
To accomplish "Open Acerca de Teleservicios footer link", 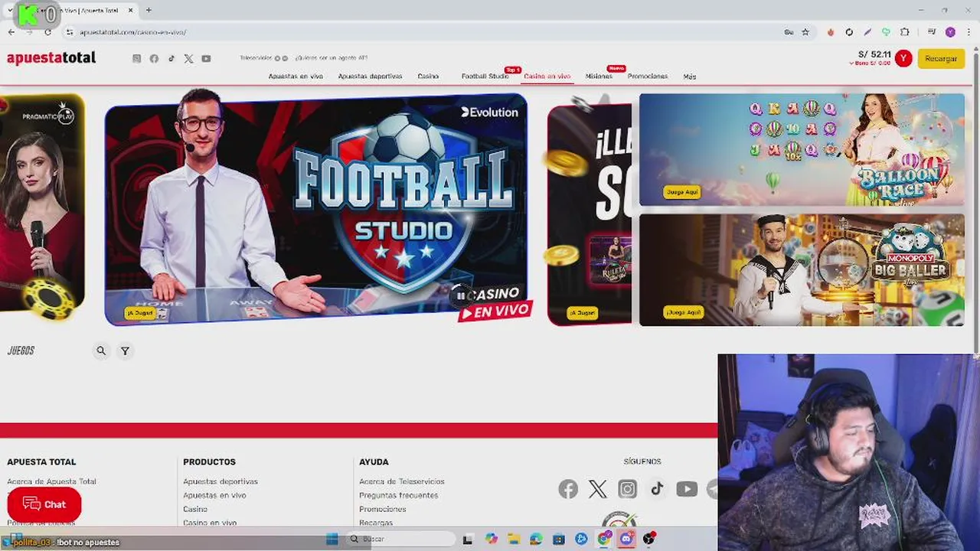I will (402, 481).
